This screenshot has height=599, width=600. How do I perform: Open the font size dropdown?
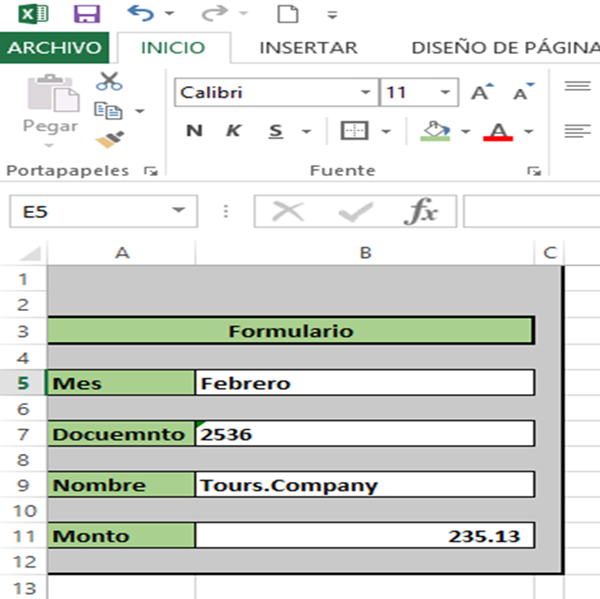pyautogui.click(x=446, y=93)
